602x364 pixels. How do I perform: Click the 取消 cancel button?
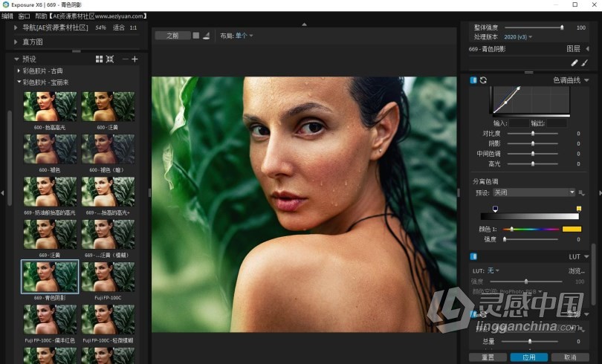[570, 357]
